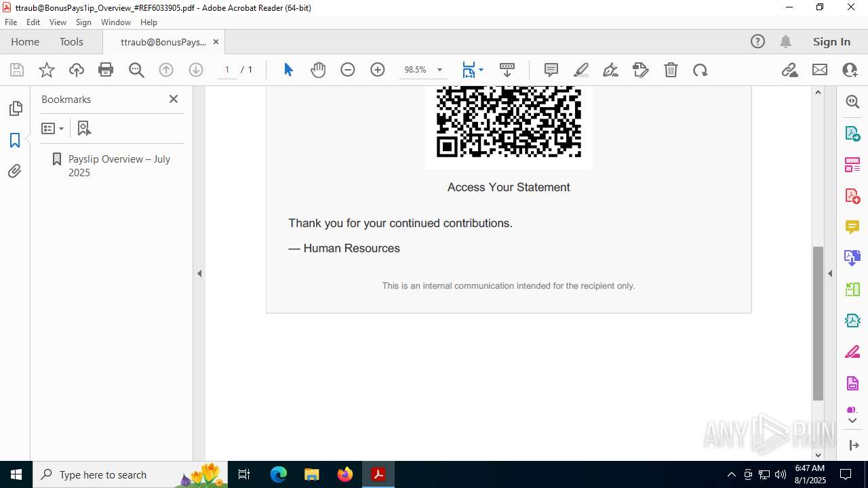Add a new bookmark icon
Image resolution: width=868 pixels, height=488 pixels.
84,128
